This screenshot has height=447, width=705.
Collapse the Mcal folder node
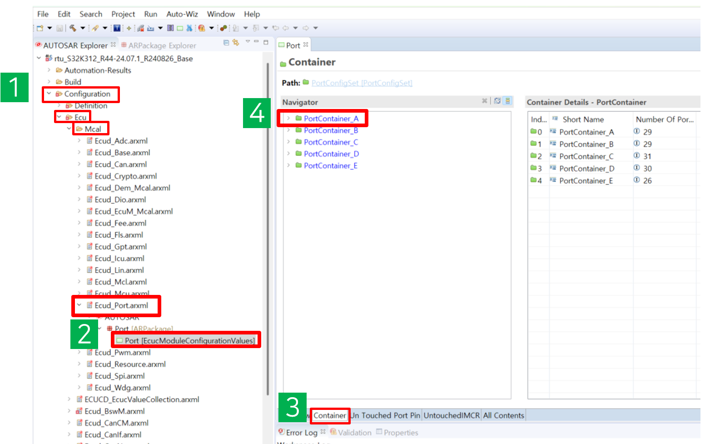(69, 129)
